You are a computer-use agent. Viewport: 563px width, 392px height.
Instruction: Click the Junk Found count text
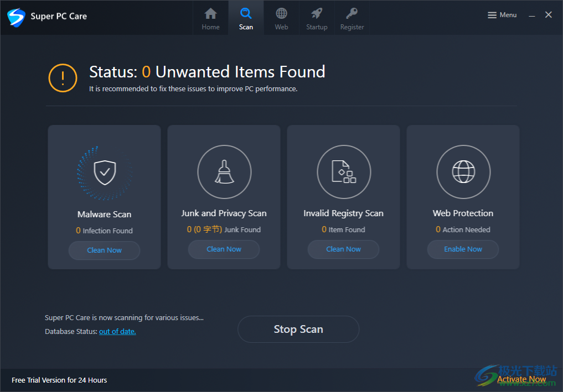[224, 229]
